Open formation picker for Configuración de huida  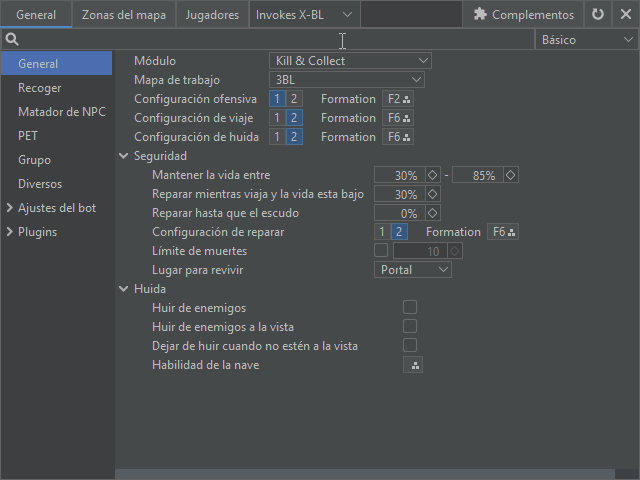point(399,137)
